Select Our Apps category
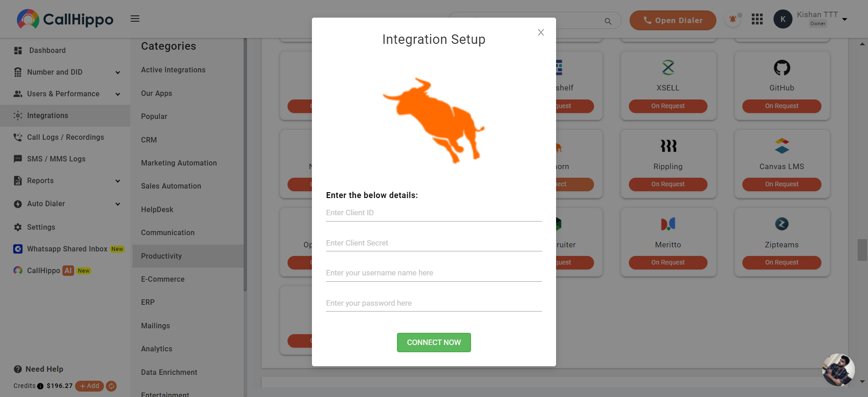 coord(156,94)
